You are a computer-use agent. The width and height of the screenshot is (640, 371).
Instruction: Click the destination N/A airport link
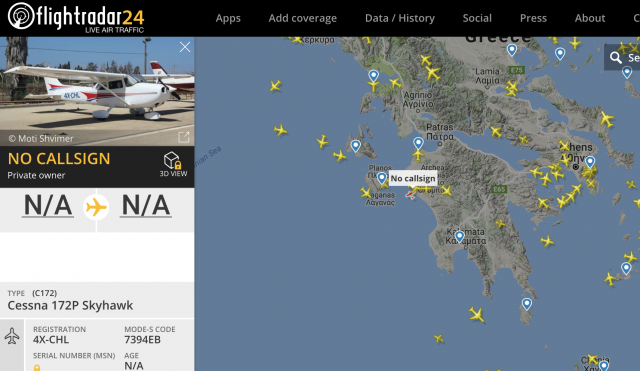[146, 205]
